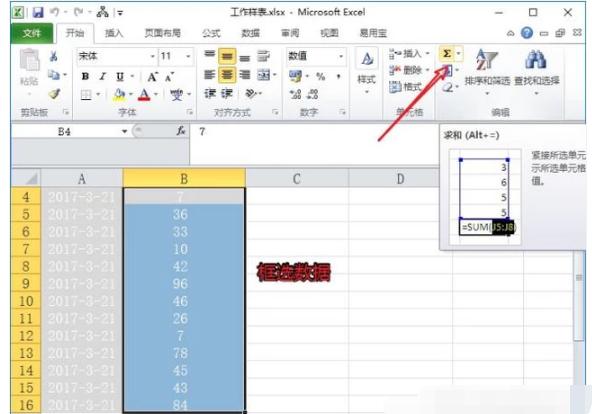Screen dimensions: 592x414
Task: Click the Save icon in quick access toolbar
Action: [x=38, y=12]
